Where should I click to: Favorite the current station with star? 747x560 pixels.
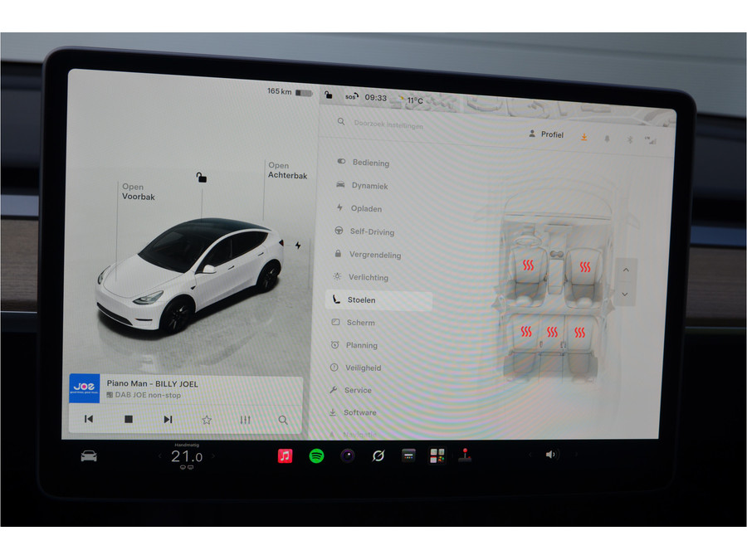(207, 420)
